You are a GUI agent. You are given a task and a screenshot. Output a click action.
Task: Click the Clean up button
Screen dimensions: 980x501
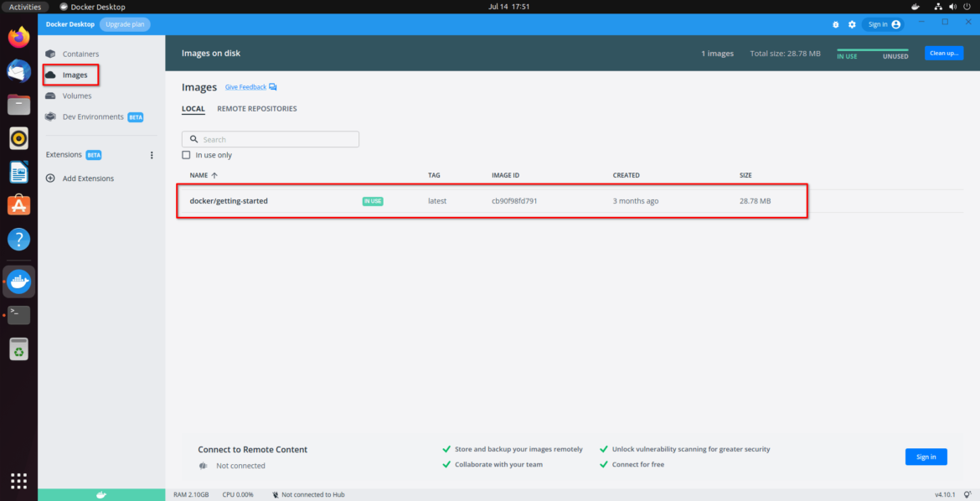tap(943, 52)
